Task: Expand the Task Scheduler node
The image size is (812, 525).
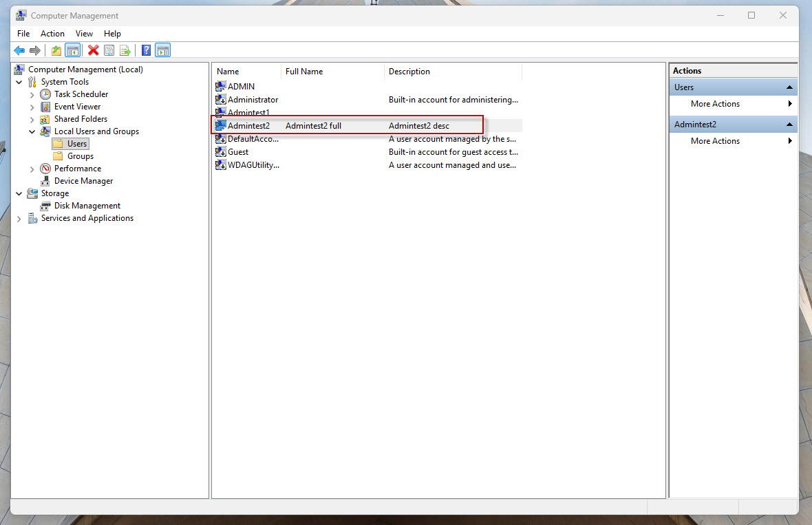Action: click(32, 95)
